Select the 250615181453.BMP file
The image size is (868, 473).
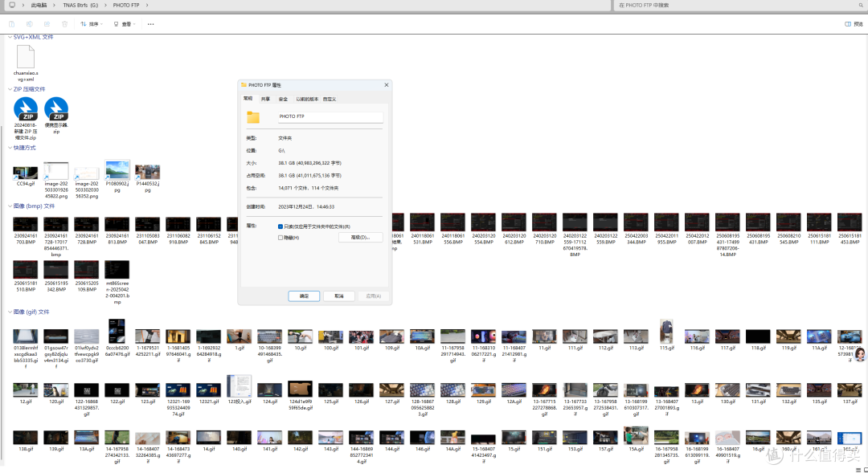click(x=850, y=222)
